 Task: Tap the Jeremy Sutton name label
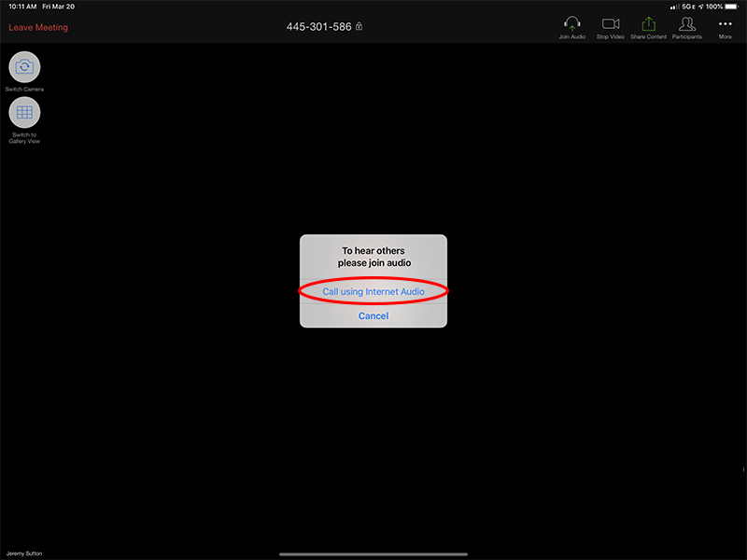click(x=24, y=553)
